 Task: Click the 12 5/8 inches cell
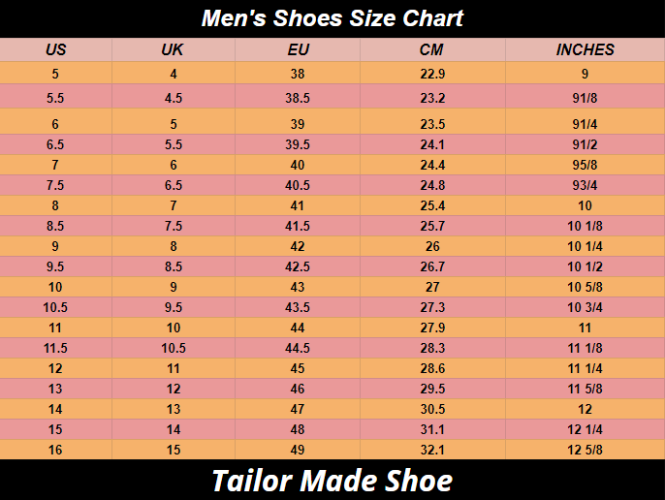click(585, 450)
